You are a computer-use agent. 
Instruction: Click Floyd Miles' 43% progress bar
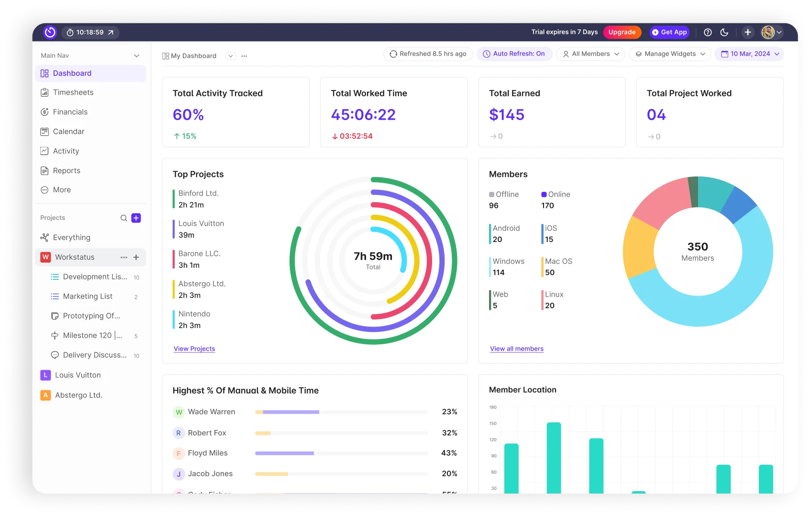pyautogui.click(x=341, y=453)
